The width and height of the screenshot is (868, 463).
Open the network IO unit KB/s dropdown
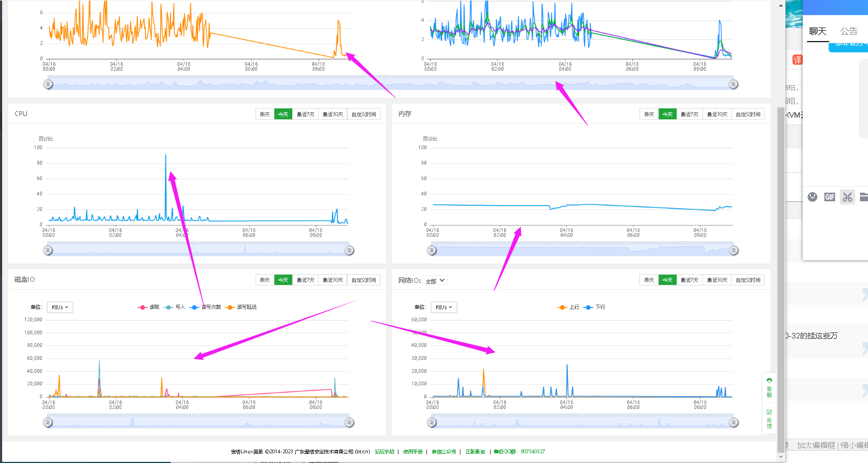(444, 307)
